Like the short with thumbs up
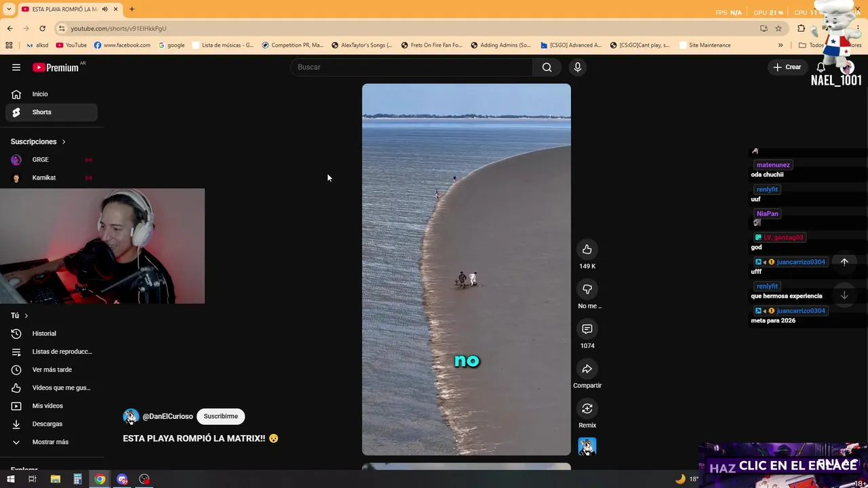Viewport: 868px width, 488px height. point(587,249)
